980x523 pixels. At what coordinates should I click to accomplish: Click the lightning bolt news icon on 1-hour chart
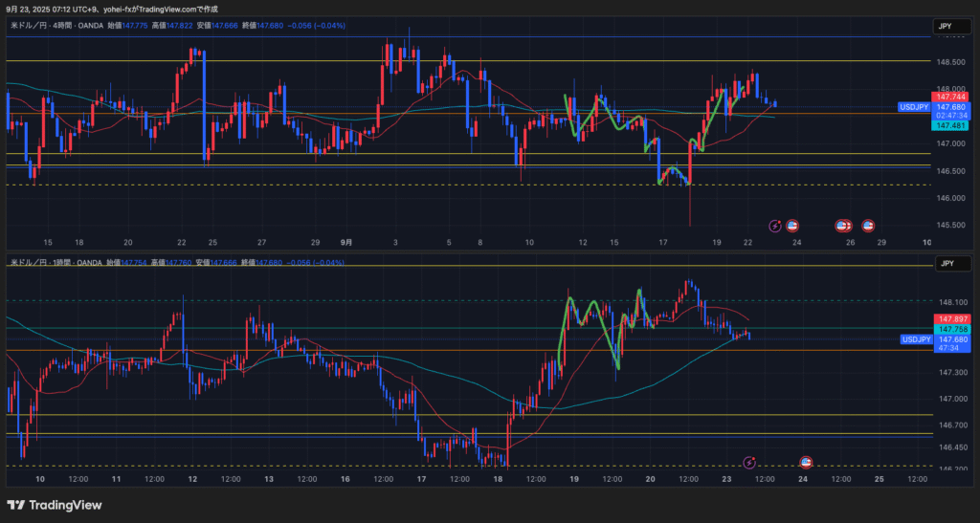(750, 461)
